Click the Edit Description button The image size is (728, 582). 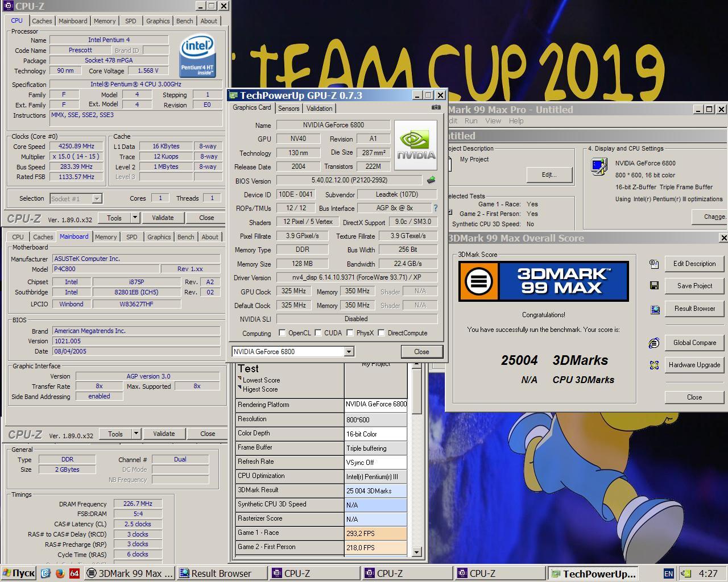694,264
